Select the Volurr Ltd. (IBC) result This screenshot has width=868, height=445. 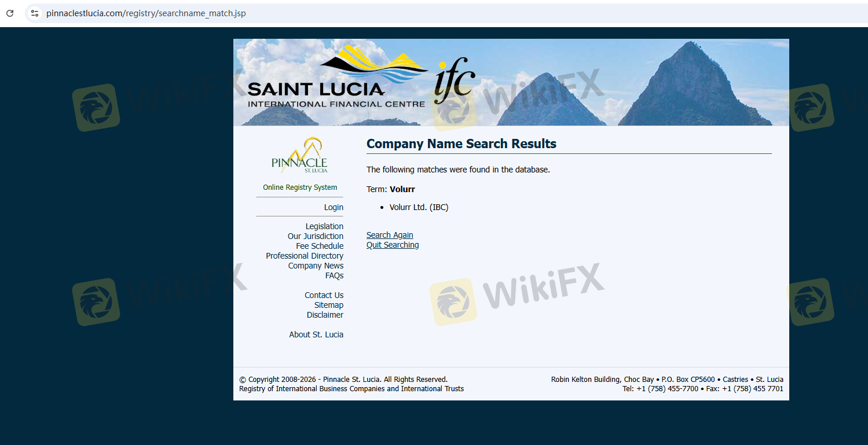tap(419, 207)
